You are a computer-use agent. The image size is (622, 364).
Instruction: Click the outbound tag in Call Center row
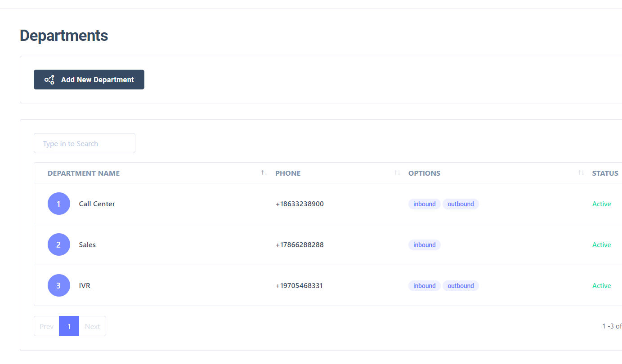[461, 204]
